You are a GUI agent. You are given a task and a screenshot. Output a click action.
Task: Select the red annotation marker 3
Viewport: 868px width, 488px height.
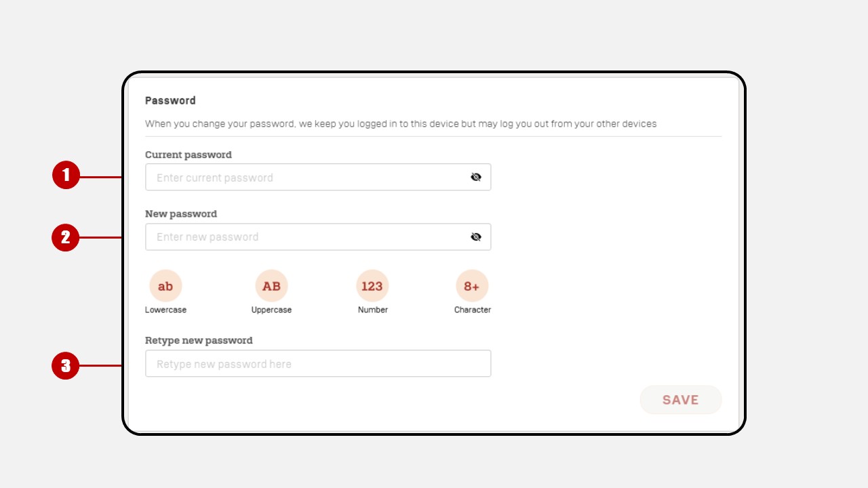pos(66,366)
